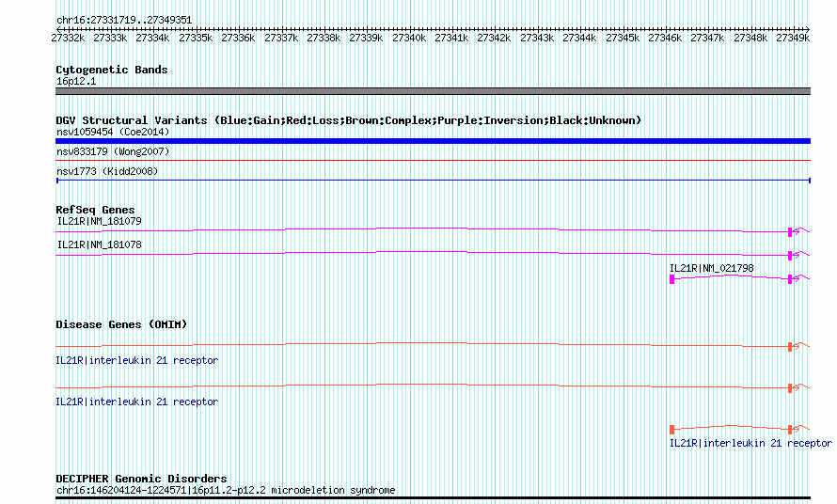Select the DGV Structural Variants track title
This screenshot has width=837, height=504.
348,120
